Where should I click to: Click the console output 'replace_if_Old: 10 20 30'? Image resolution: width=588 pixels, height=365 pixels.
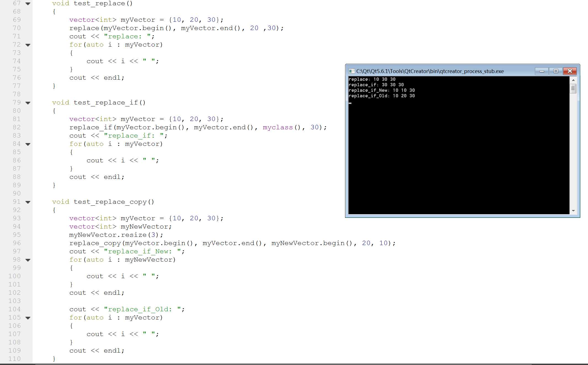pyautogui.click(x=382, y=96)
